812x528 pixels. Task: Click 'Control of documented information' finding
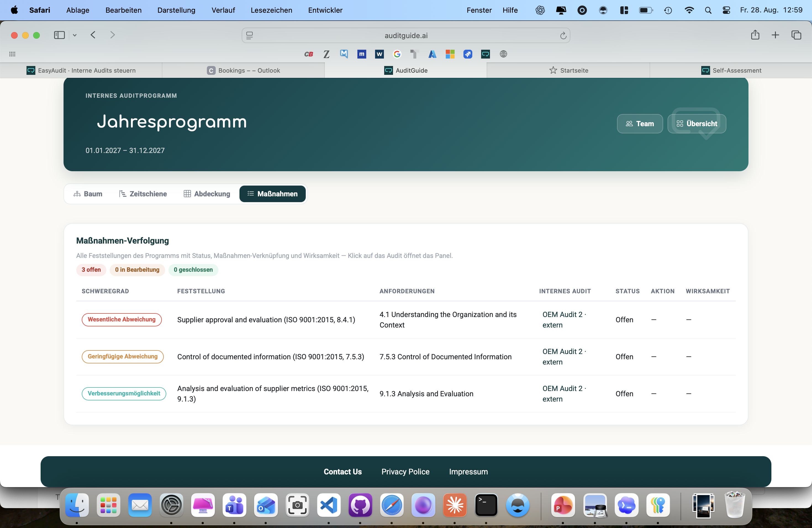[271, 357]
